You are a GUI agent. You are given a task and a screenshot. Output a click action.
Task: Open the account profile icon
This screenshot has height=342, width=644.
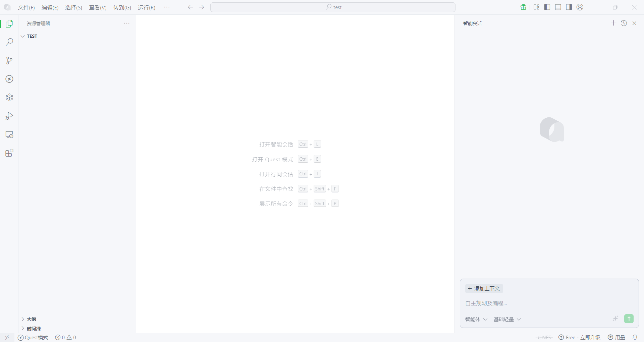coord(580,7)
